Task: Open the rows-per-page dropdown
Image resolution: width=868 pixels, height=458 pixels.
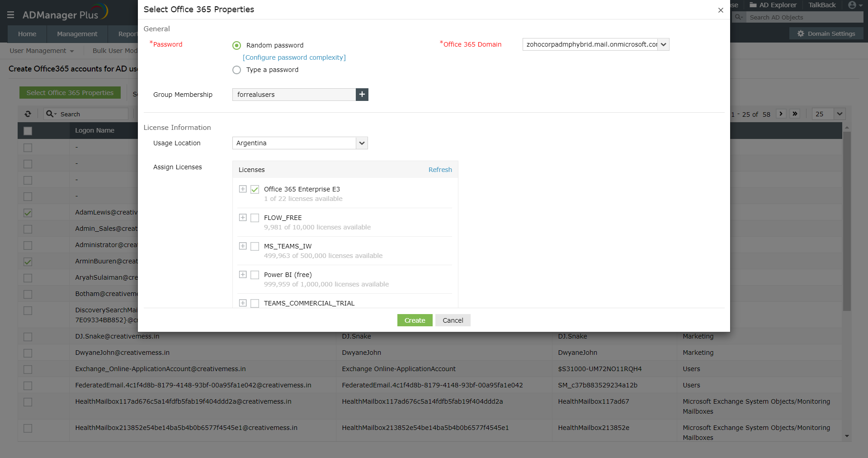Action: coord(829,114)
